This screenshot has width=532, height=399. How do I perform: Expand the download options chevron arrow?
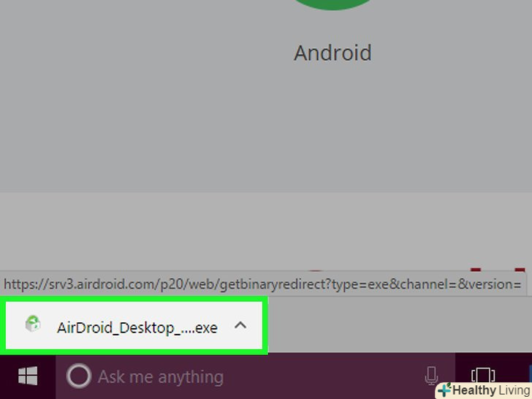point(240,326)
